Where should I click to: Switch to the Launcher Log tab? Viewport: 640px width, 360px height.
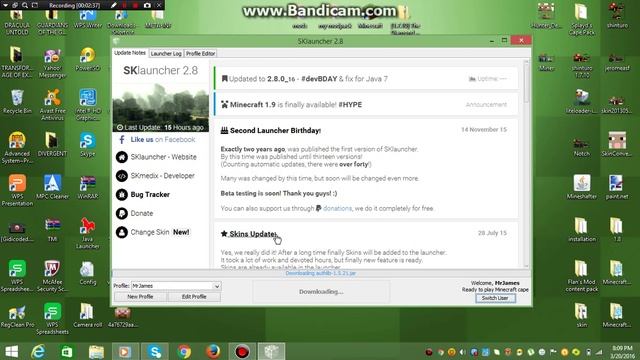(166, 53)
